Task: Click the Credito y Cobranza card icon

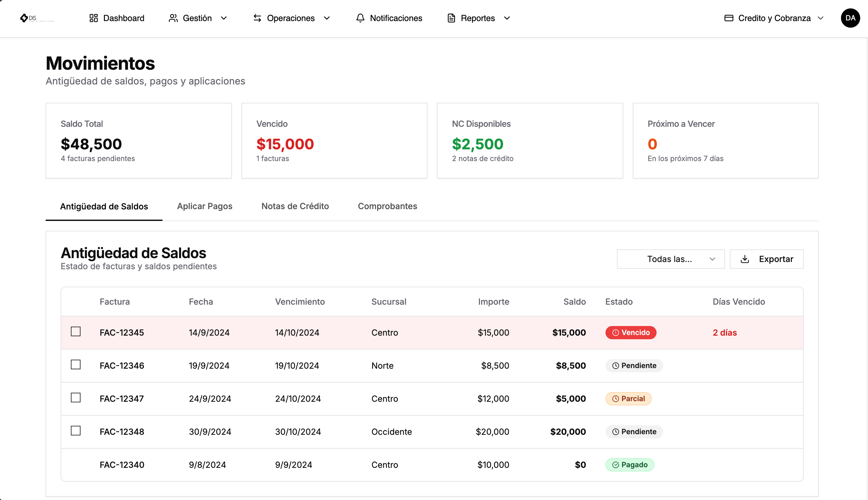Action: [x=729, y=18]
